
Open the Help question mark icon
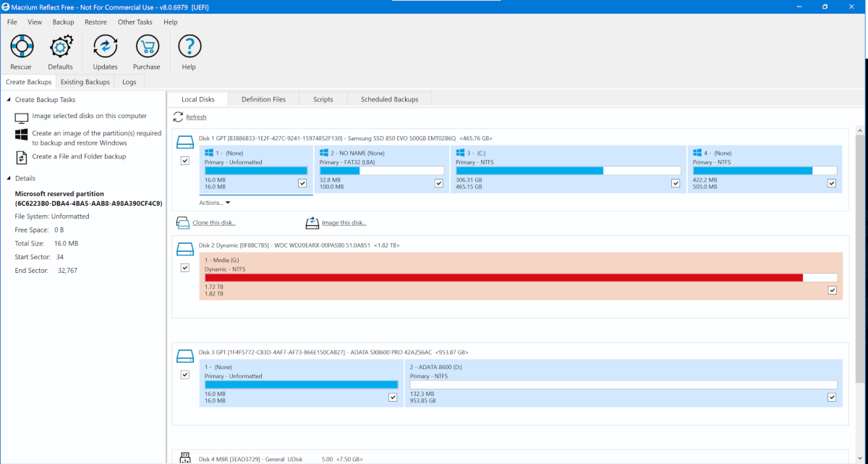click(x=189, y=47)
